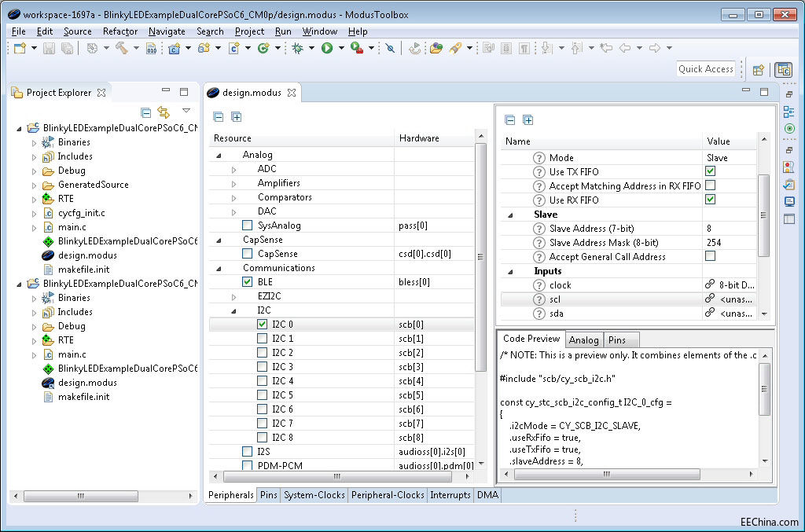Click the C/C++ perspective icon

point(784,70)
